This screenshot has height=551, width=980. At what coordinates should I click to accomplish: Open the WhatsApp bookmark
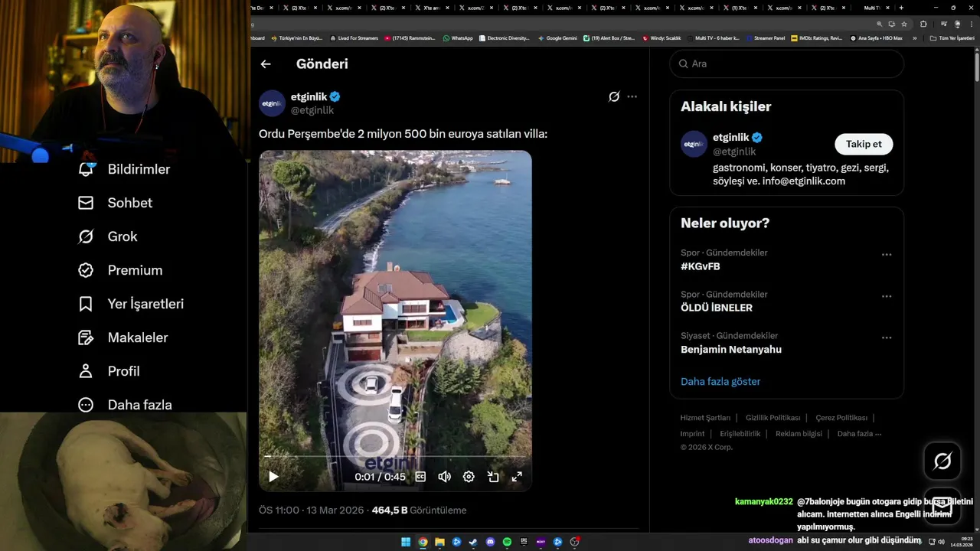coord(458,37)
